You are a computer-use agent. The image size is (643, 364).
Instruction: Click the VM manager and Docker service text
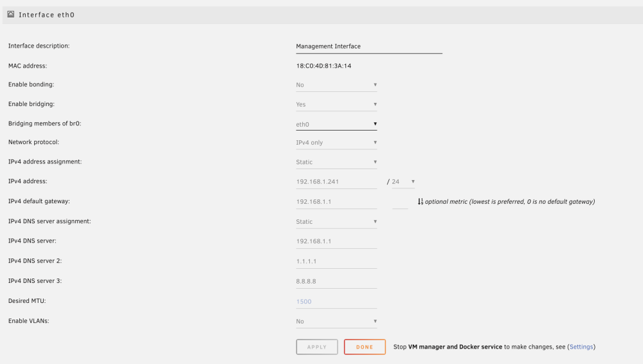[455, 347]
